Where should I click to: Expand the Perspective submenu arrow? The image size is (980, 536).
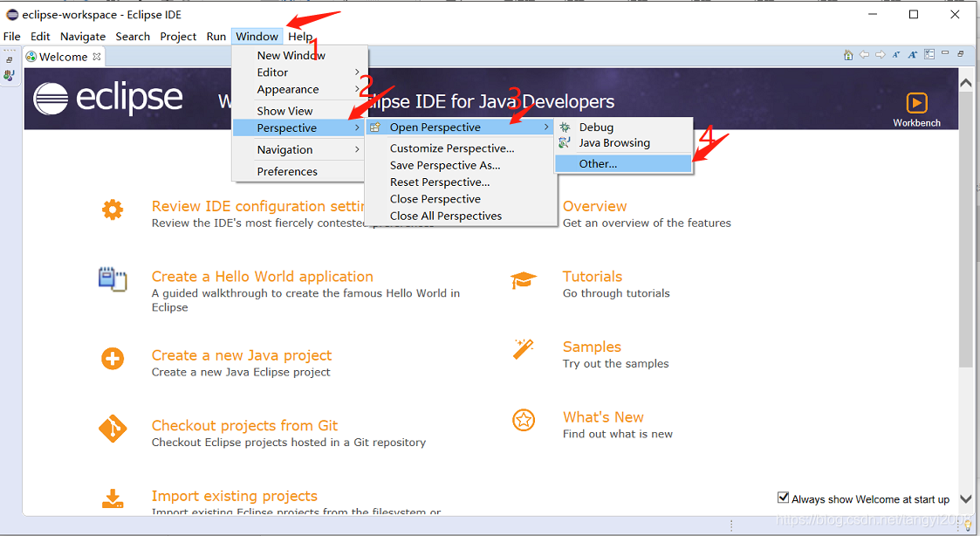click(357, 127)
